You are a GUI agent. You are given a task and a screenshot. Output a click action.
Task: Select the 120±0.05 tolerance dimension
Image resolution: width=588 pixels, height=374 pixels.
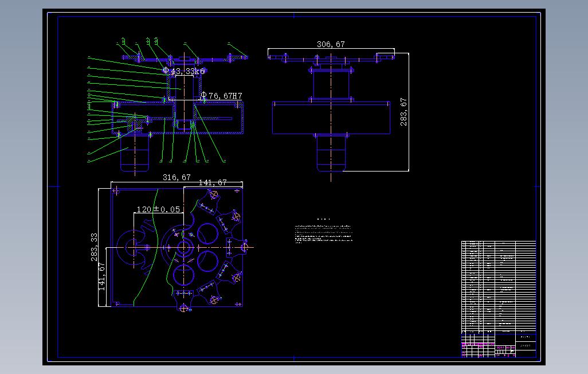(158, 209)
